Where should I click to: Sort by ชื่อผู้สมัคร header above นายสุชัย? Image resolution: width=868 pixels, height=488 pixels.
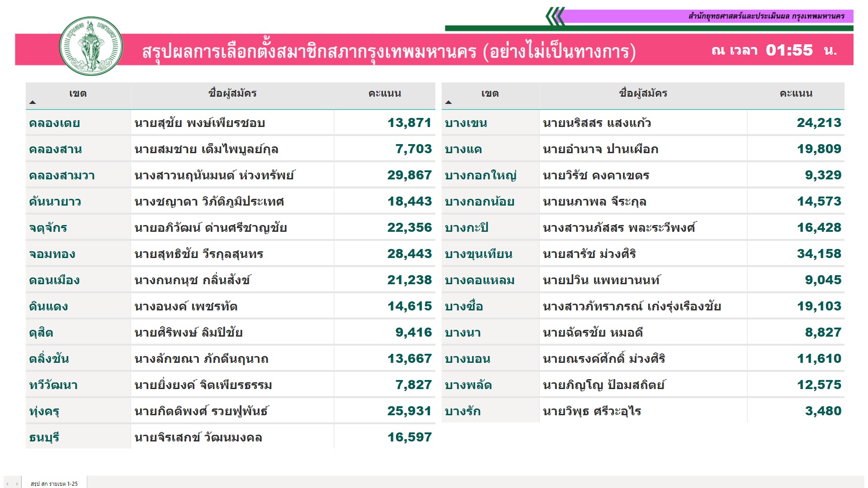[232, 94]
